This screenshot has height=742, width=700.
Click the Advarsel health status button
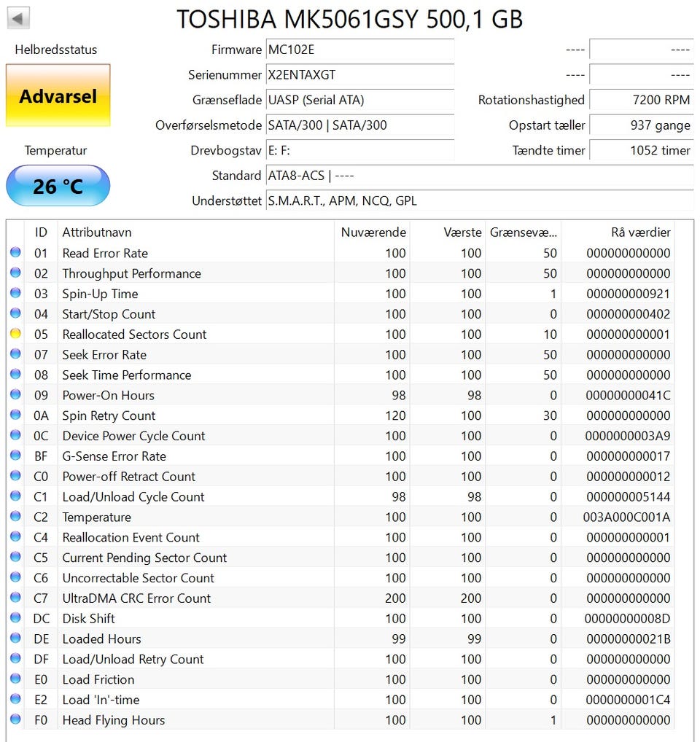click(x=58, y=95)
